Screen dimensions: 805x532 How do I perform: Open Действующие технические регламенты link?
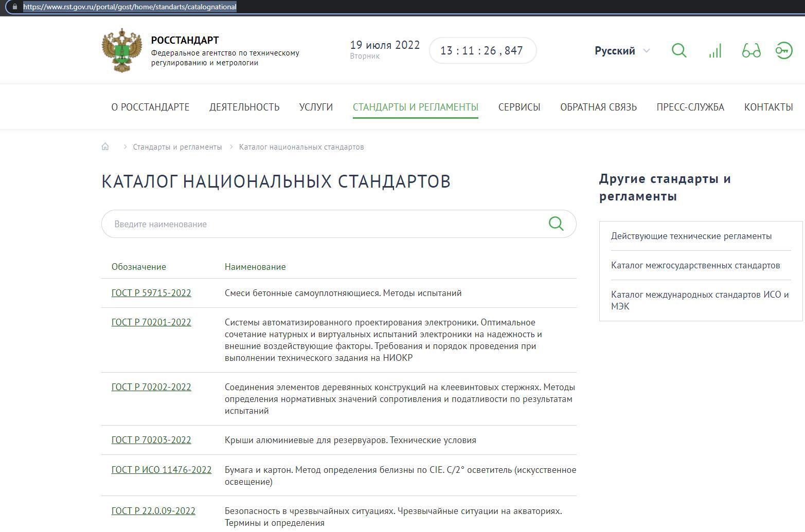click(691, 236)
